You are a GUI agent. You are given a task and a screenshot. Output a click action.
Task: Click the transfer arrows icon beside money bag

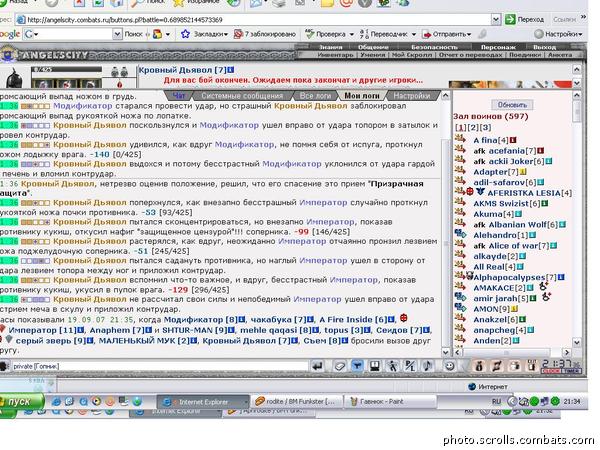(x=497, y=366)
